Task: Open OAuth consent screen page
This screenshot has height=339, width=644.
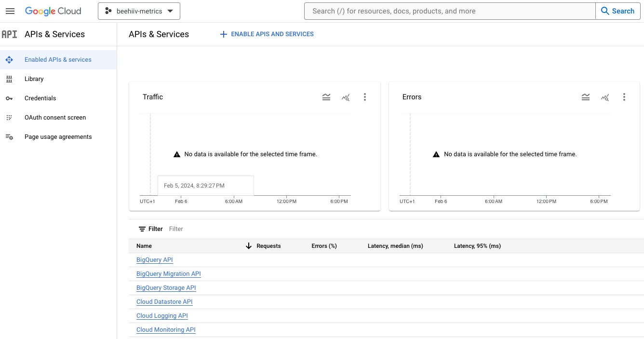Action: coord(58,118)
